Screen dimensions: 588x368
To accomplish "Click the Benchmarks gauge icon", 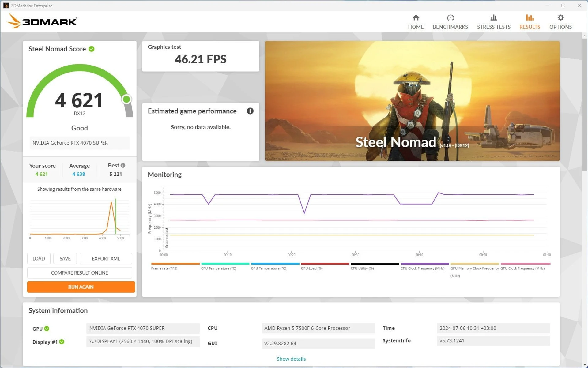I will (450, 17).
